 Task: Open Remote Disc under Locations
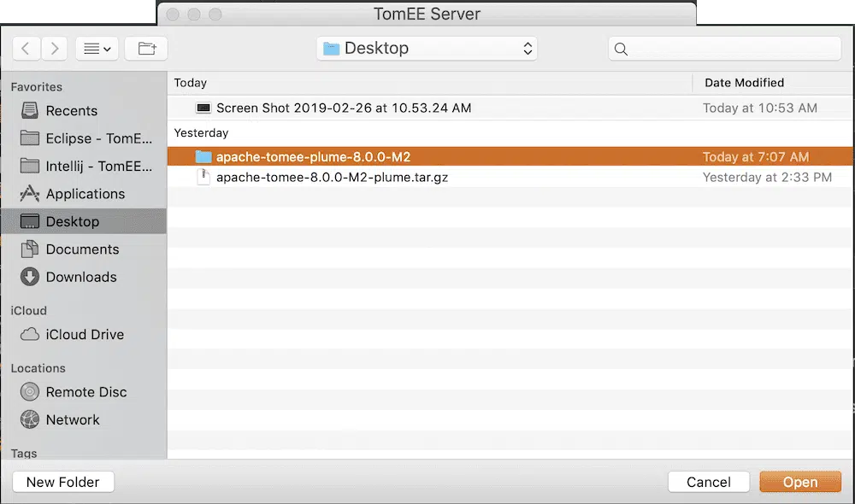(85, 392)
